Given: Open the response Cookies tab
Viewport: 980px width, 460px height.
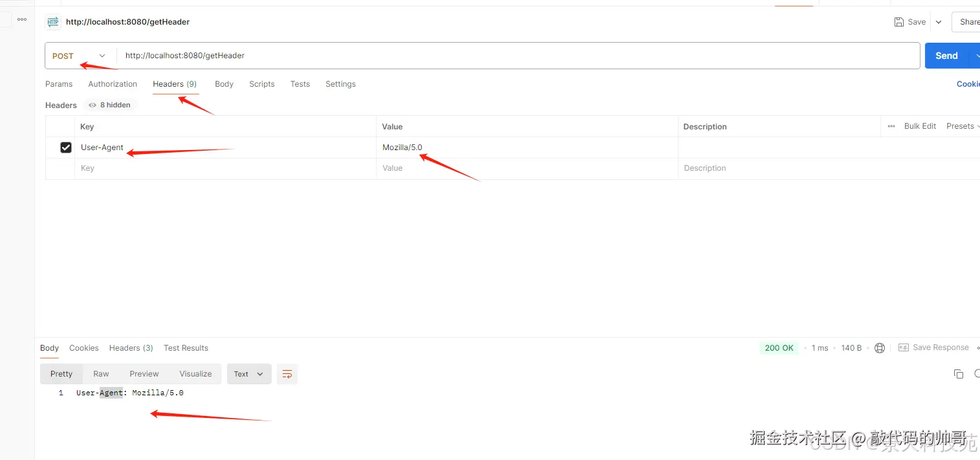Looking at the screenshot, I should [x=84, y=348].
